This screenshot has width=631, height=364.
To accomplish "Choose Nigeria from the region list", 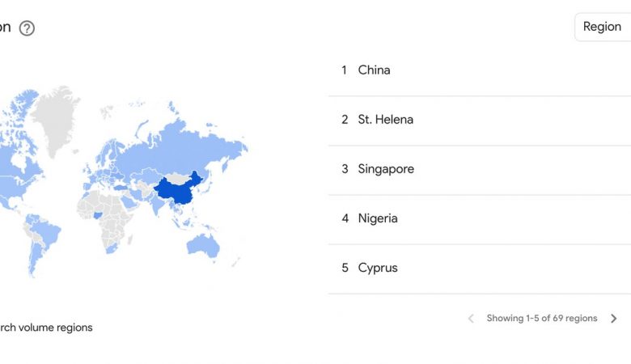I will point(479,218).
